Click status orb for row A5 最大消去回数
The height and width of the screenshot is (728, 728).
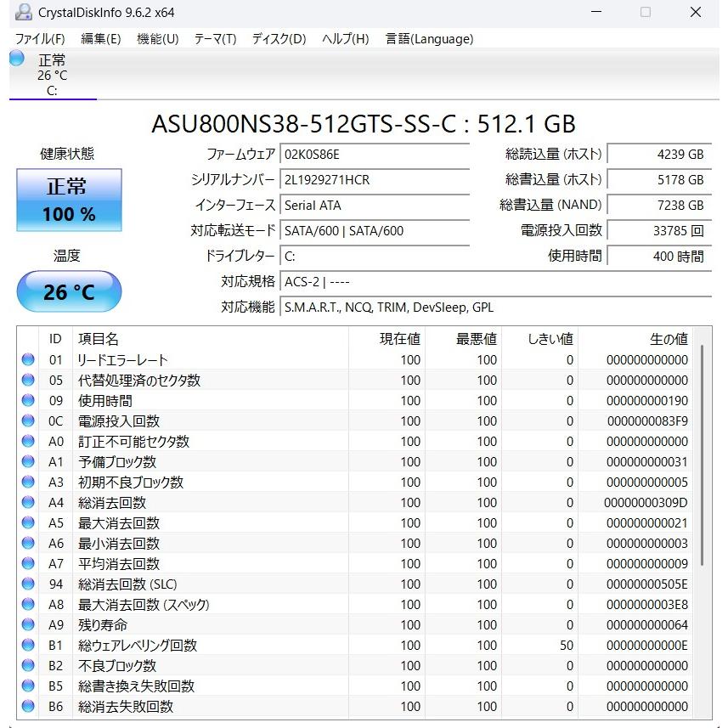click(28, 522)
